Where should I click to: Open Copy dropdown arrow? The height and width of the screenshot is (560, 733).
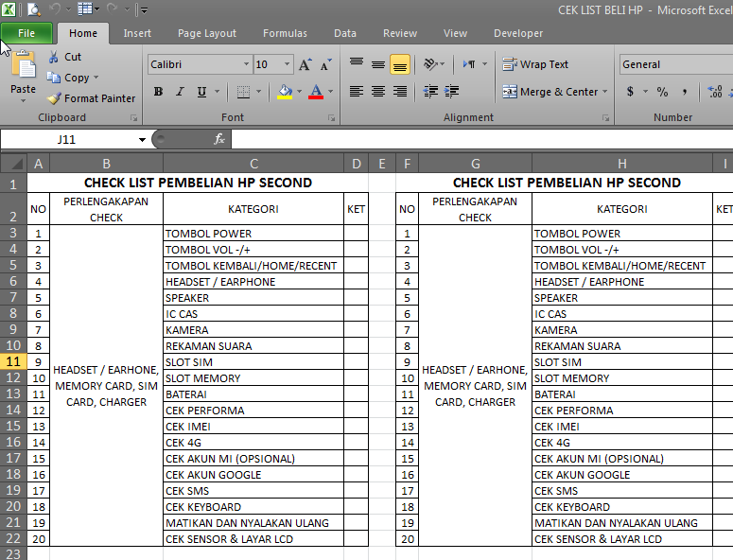tap(96, 78)
